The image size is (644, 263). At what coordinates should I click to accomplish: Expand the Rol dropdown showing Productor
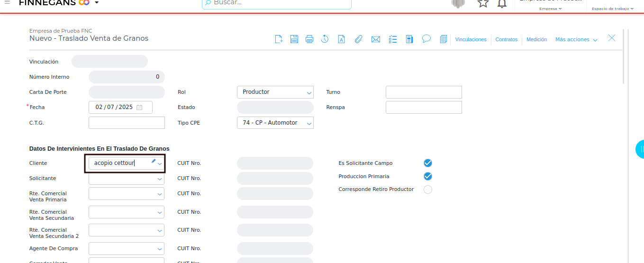(275, 92)
